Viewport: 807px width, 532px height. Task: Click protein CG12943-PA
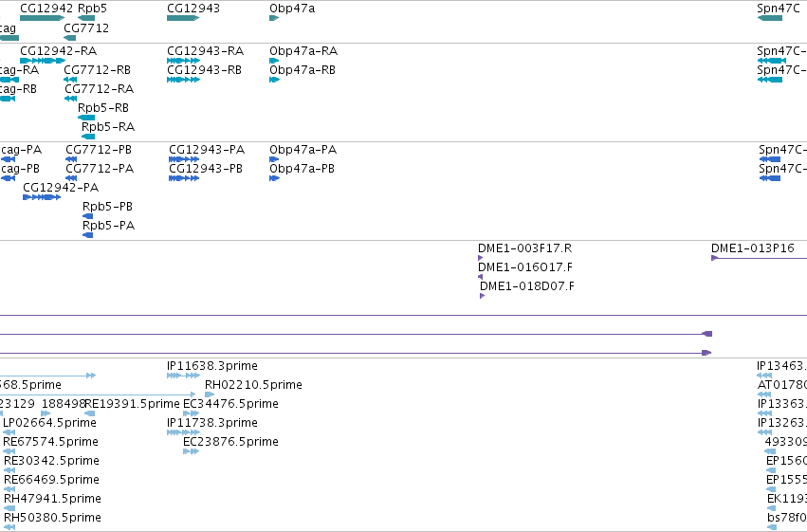click(207, 150)
